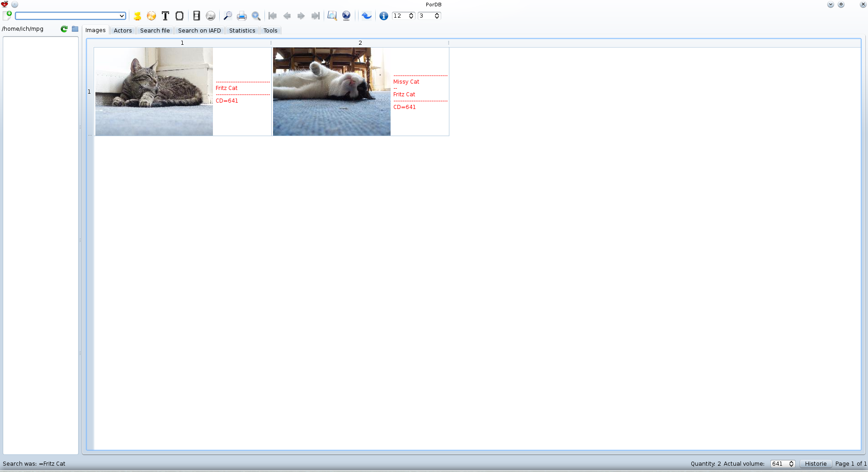Go to last page arrow icon
This screenshot has width=868, height=472.
tap(316, 16)
